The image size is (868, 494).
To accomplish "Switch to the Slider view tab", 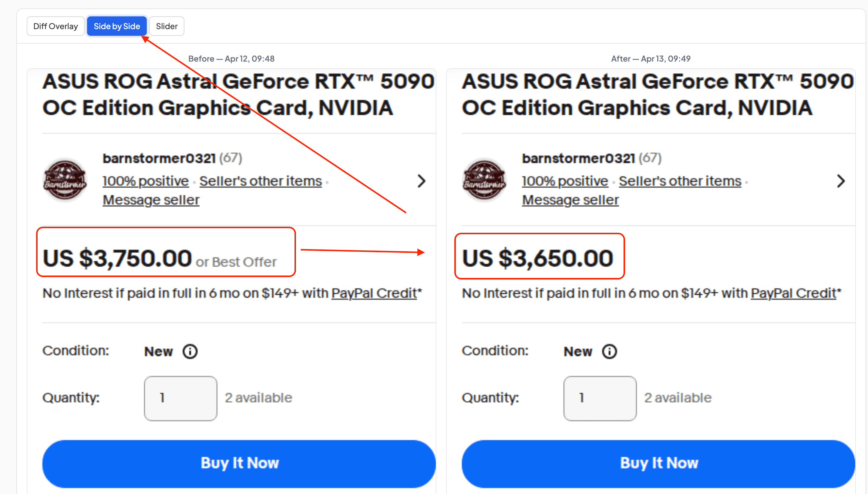I will [167, 26].
